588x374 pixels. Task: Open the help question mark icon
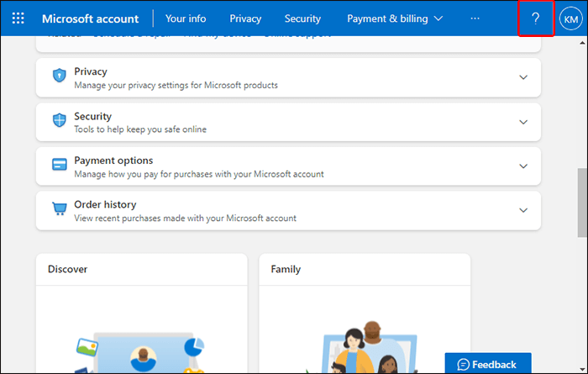536,18
